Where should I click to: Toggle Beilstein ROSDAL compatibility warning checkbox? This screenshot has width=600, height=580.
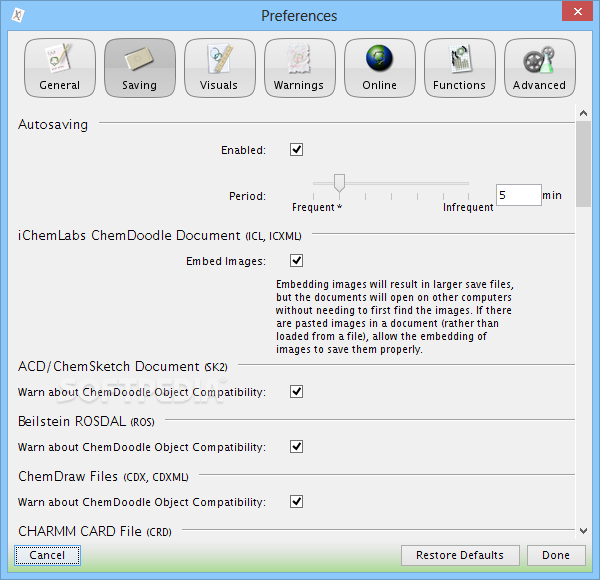coord(296,446)
